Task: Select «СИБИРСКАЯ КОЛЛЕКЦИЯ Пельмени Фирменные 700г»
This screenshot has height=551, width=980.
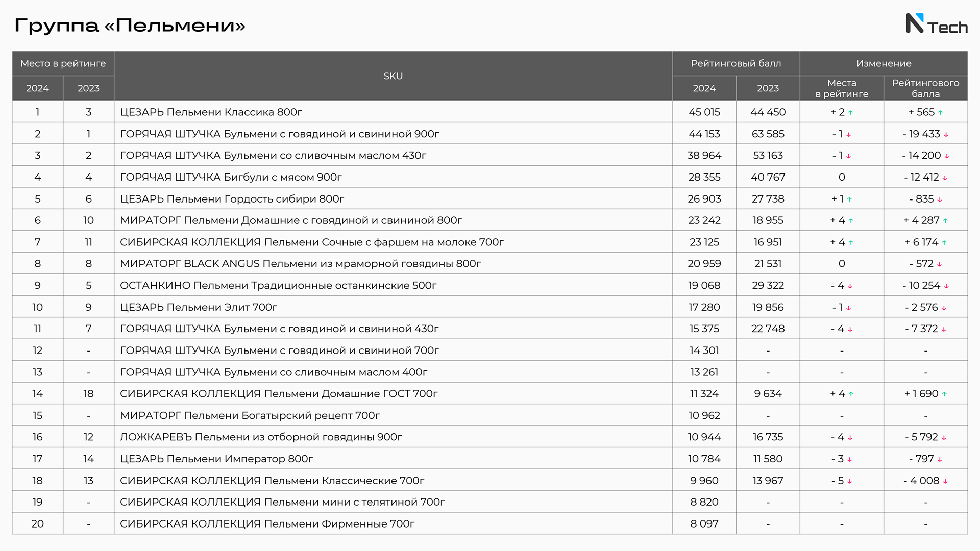Action: [x=267, y=524]
